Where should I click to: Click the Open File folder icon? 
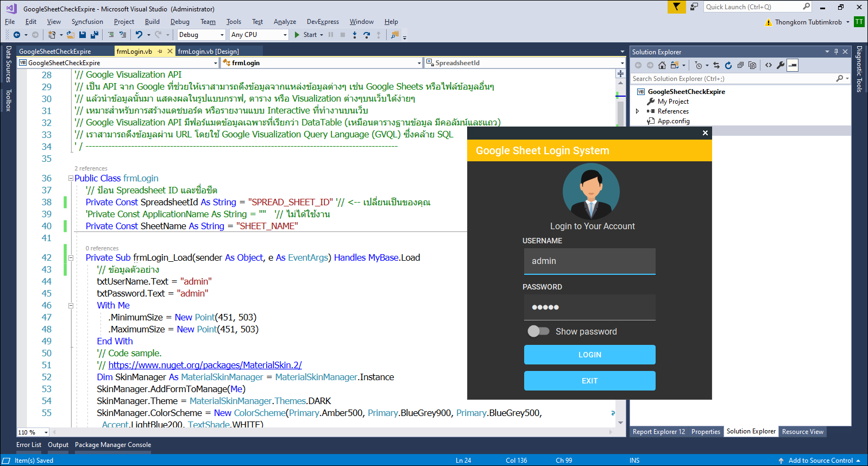(71, 35)
